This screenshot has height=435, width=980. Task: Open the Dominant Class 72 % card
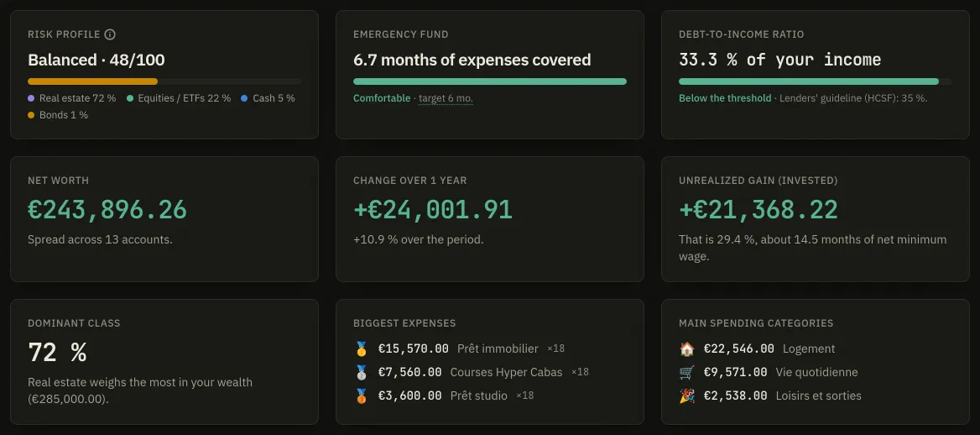(164, 362)
